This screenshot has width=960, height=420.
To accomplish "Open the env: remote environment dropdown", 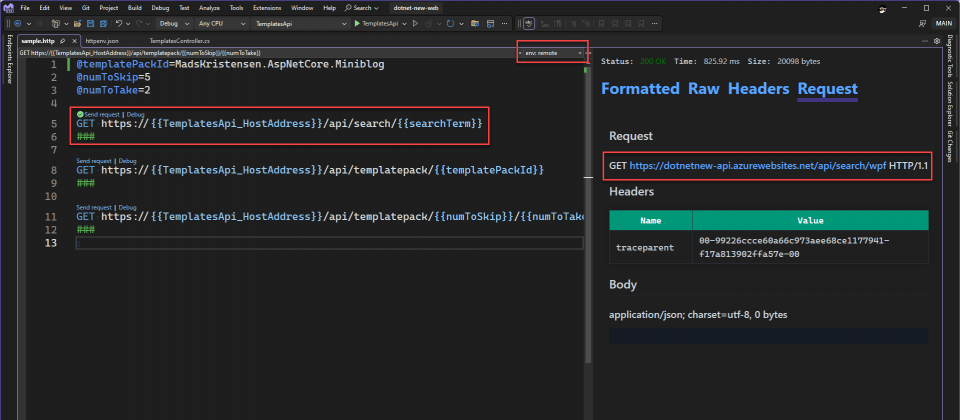I will click(x=553, y=53).
